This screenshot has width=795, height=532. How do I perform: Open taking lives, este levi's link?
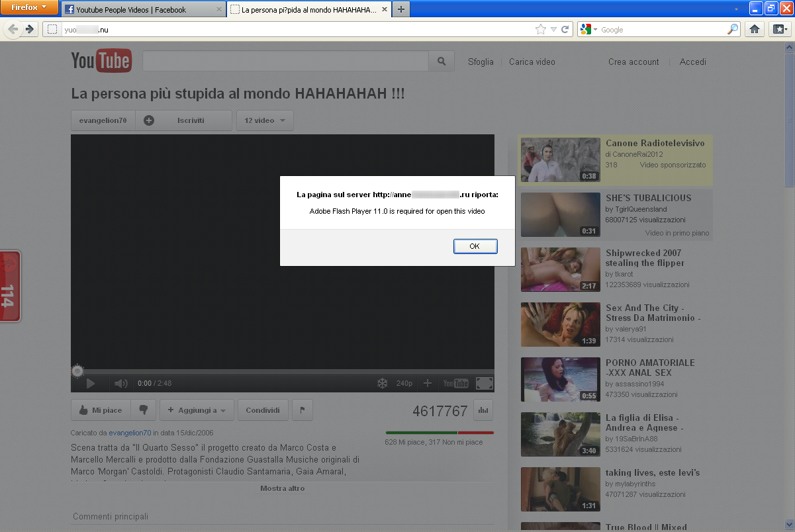653,472
